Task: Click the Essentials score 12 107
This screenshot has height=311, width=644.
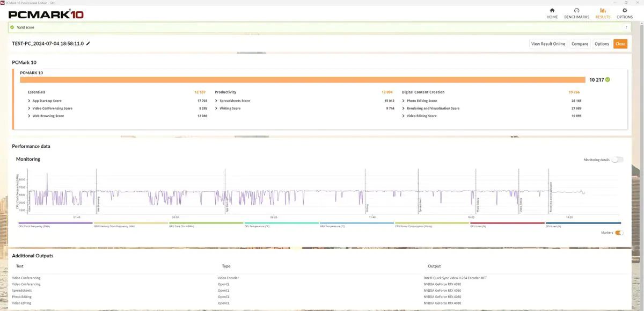Action: point(200,92)
